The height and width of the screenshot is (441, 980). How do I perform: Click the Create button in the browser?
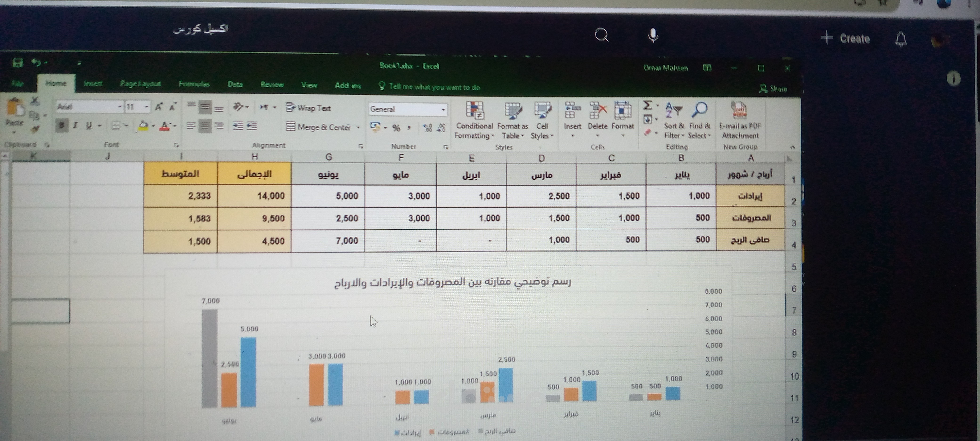pos(845,38)
